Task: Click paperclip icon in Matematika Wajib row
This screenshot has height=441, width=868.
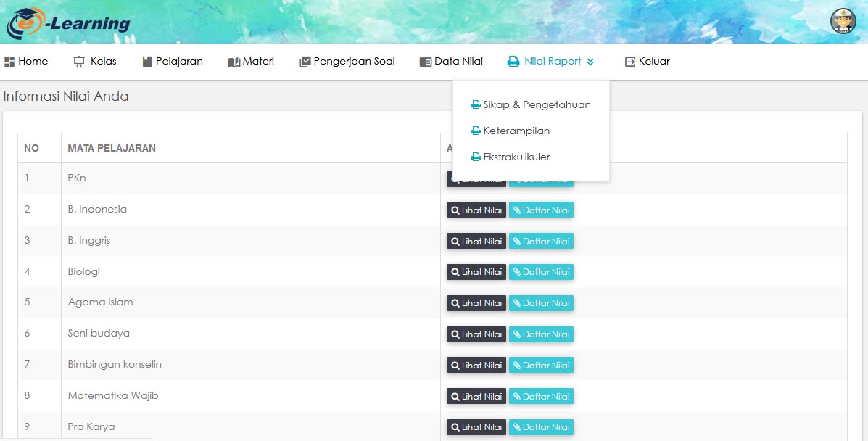Action: (516, 396)
